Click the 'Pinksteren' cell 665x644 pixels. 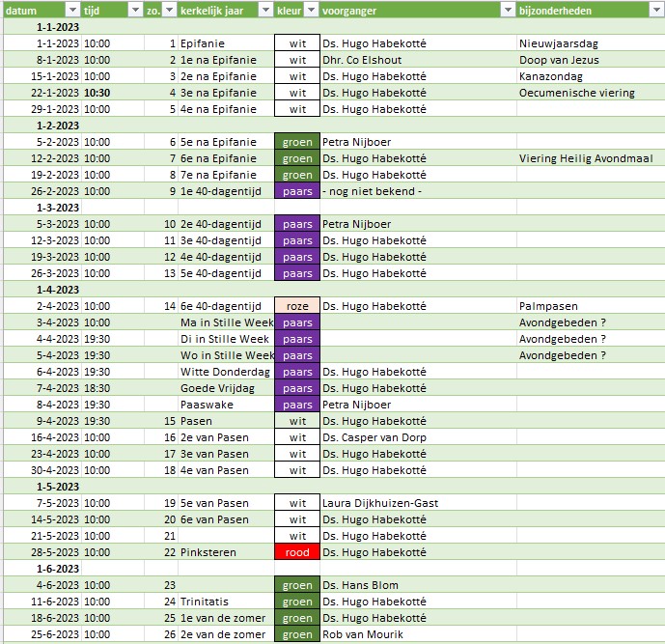(x=226, y=552)
